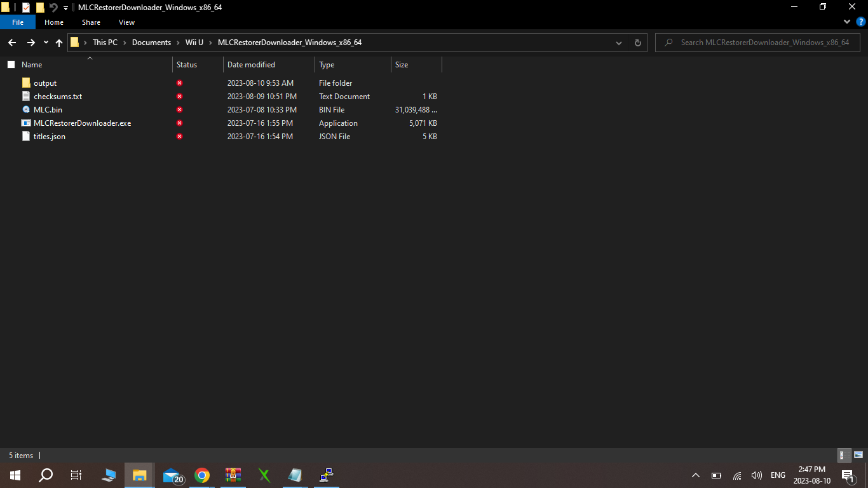Click the Properties icon in the quick access toolbar
This screenshot has height=488, width=868.
(x=26, y=7)
